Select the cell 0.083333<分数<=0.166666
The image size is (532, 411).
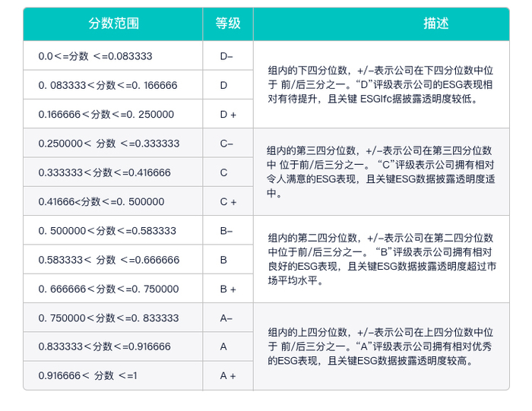pos(113,85)
